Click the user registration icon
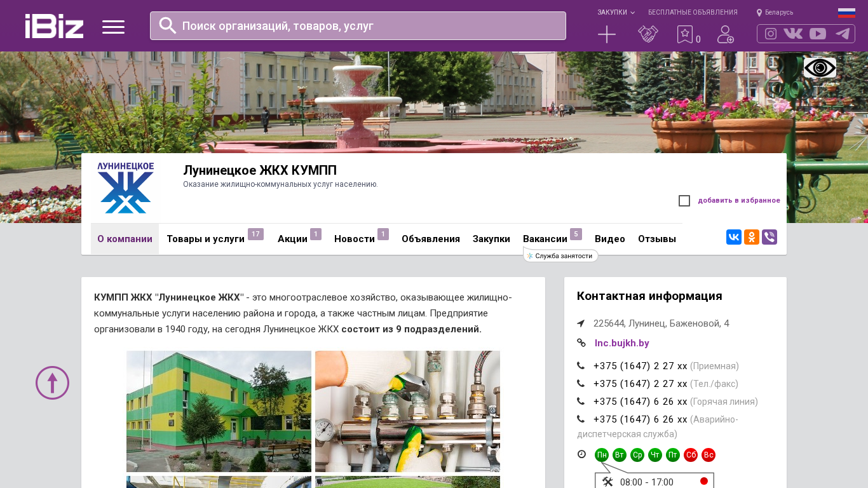 726,34
